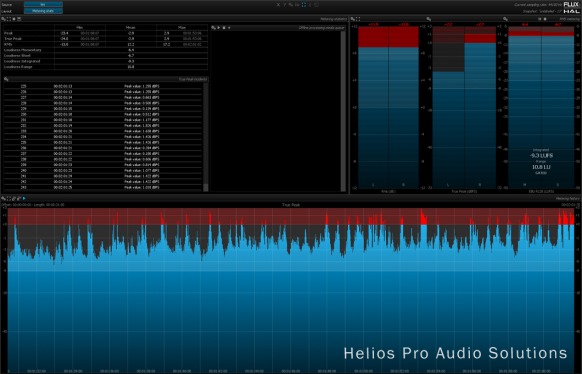Select incident row 230 in True Peak list
Viewport: 582px width, 374px height.
click(103, 114)
